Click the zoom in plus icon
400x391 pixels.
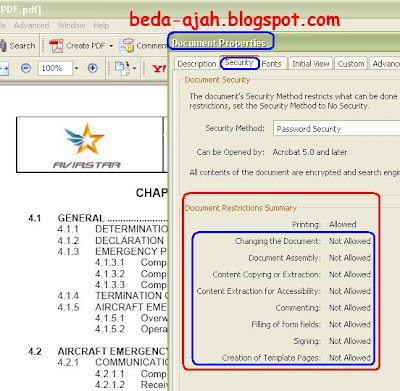(x=93, y=68)
